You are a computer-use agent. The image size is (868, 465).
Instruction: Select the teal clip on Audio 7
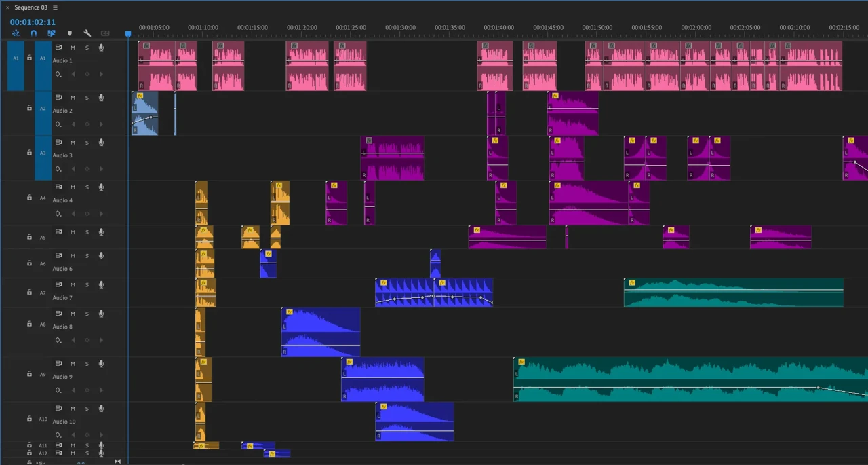tap(734, 292)
